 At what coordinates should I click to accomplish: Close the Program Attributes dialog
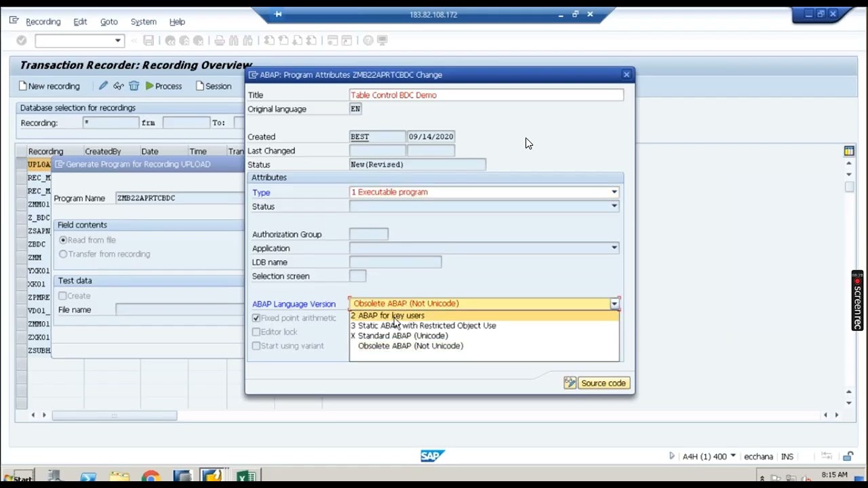pyautogui.click(x=627, y=75)
